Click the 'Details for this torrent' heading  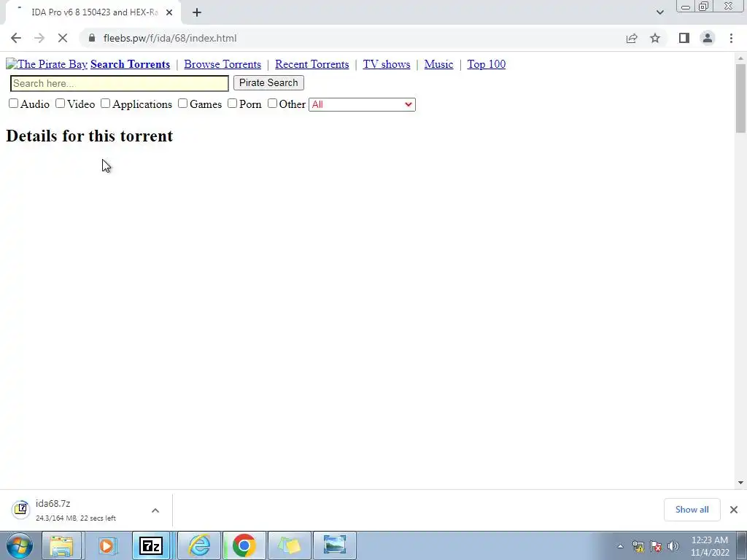tap(90, 136)
